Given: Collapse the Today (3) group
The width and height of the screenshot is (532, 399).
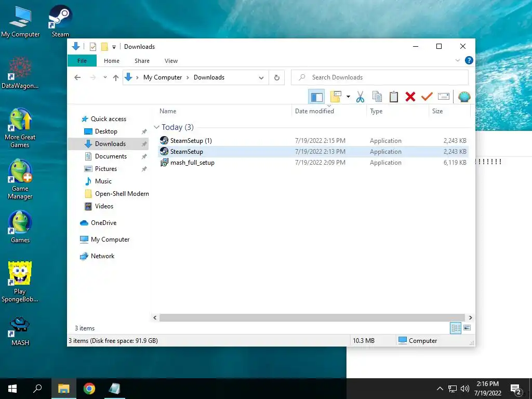Looking at the screenshot, I should click(x=156, y=127).
